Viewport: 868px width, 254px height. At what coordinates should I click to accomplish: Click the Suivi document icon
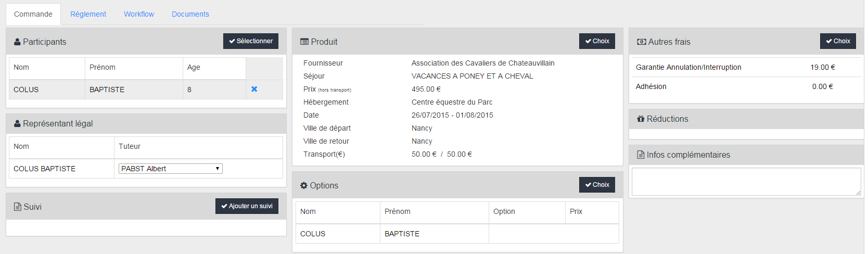(18, 207)
